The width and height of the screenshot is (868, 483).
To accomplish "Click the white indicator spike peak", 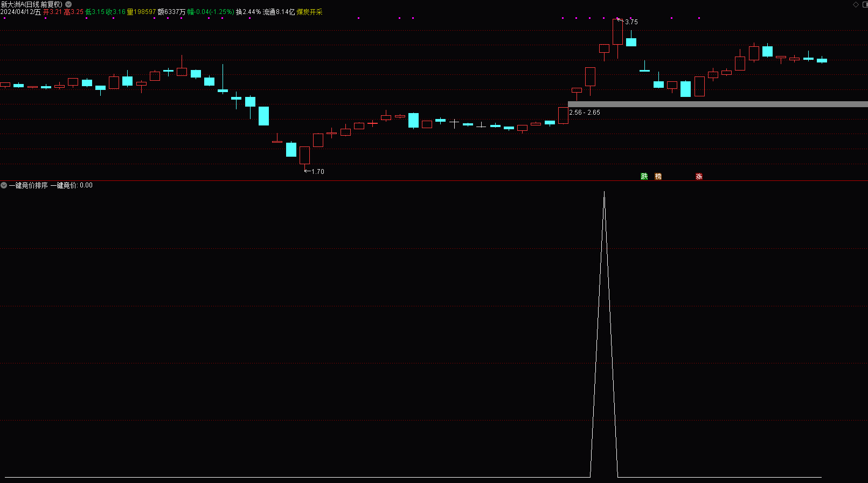I will [x=604, y=192].
